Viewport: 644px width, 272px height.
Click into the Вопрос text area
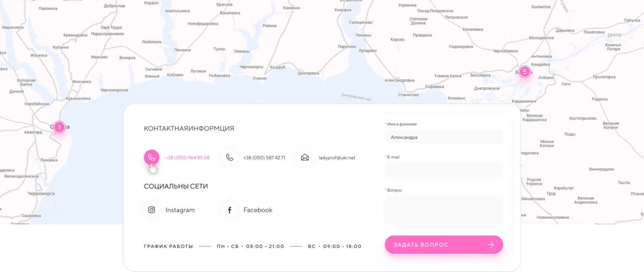(444, 210)
